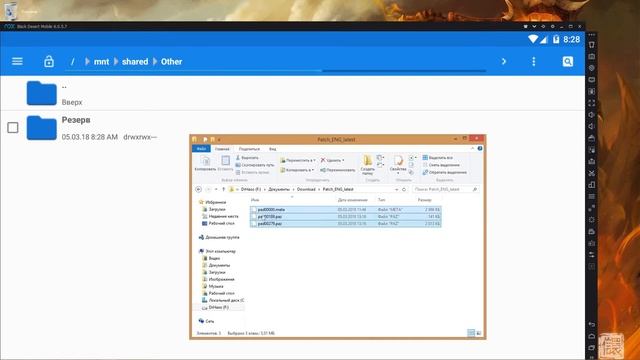
Task: Select pad00000.meta file in Explorer
Action: (x=345, y=209)
